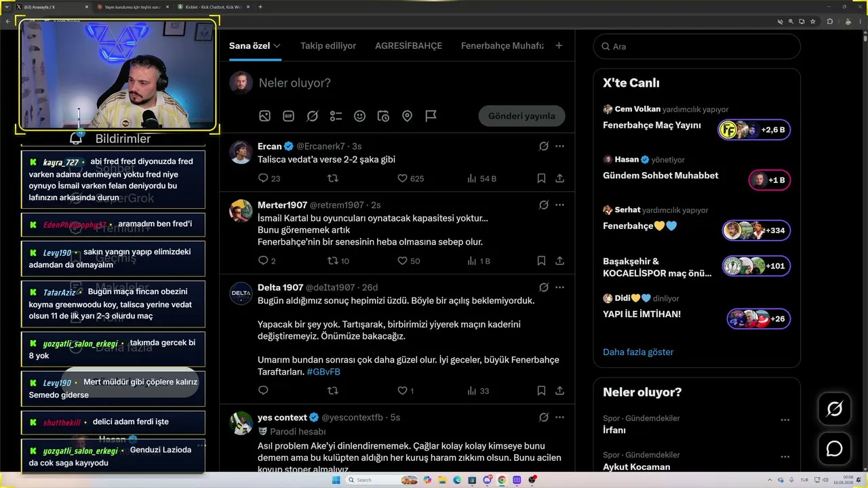The width and height of the screenshot is (868, 488).
Task: Join Fenerbahçe Maç Yayını live space
Action: 754,129
